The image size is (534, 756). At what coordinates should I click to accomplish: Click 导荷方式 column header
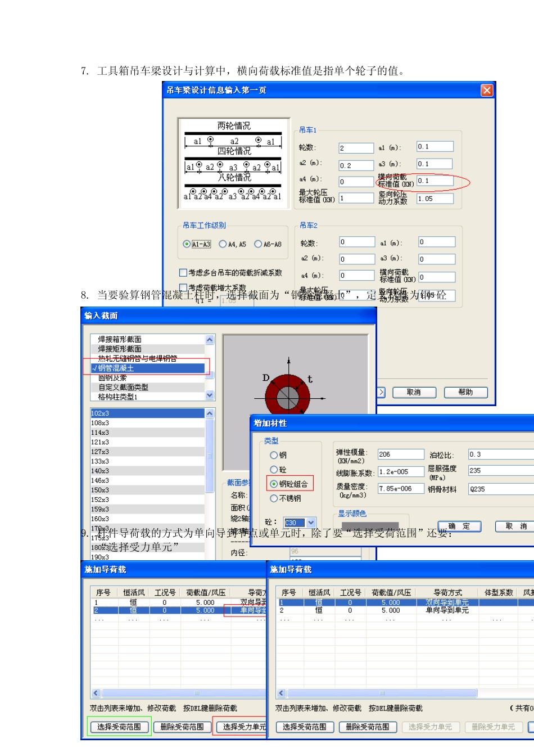(x=447, y=592)
